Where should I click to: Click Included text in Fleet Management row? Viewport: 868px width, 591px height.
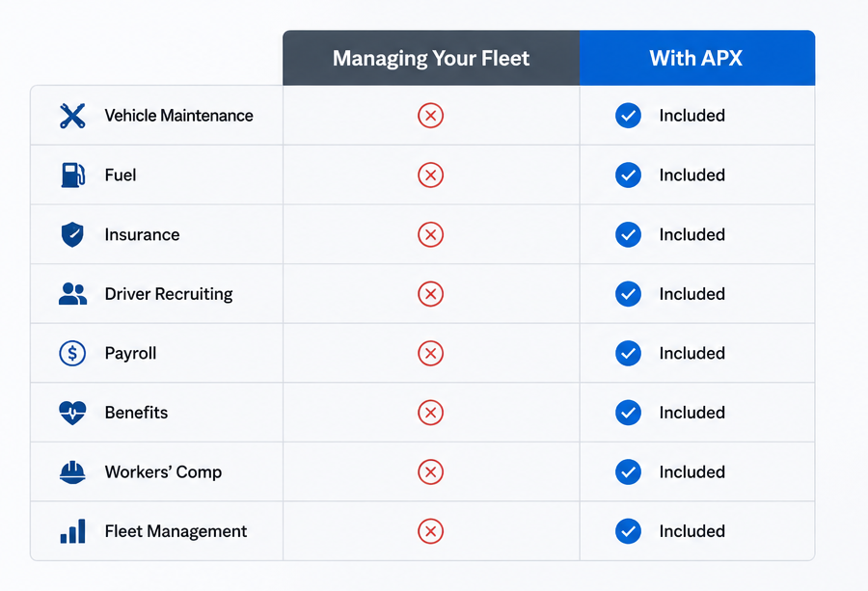point(692,531)
